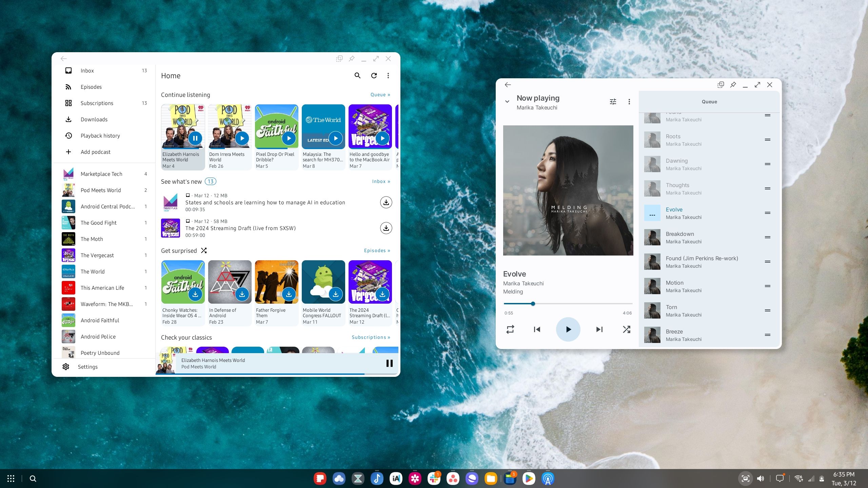This screenshot has height=488, width=868.
Task: Expand the Now Playing collapse chevron
Action: pyautogui.click(x=508, y=101)
